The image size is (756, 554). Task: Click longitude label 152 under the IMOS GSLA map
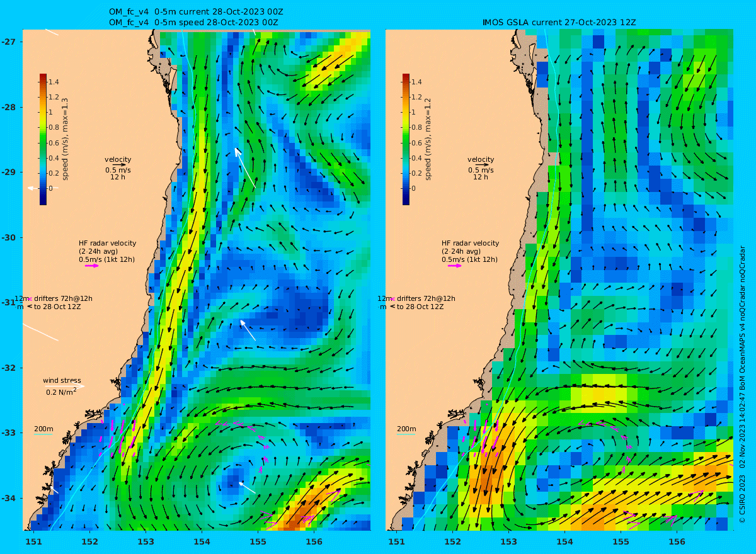coord(452,541)
